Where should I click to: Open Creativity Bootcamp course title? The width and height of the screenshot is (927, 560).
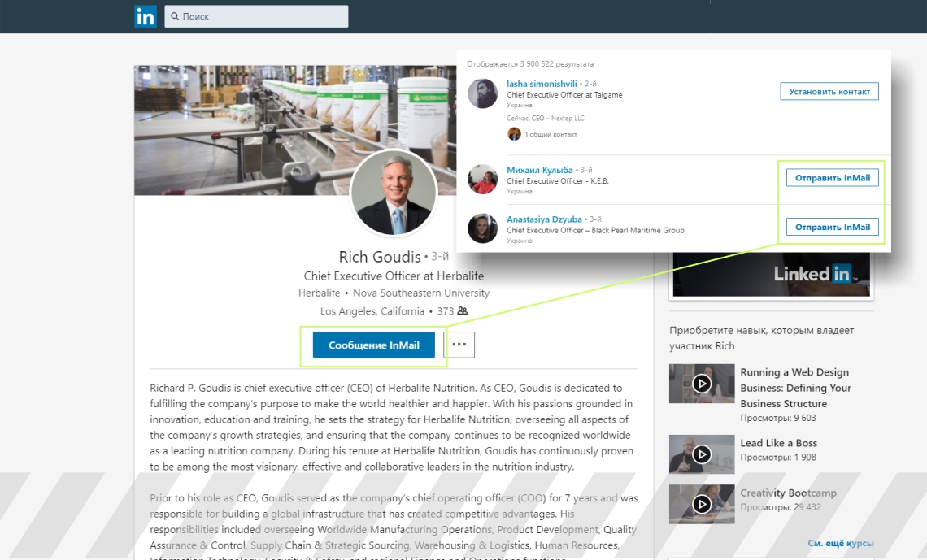(x=788, y=493)
